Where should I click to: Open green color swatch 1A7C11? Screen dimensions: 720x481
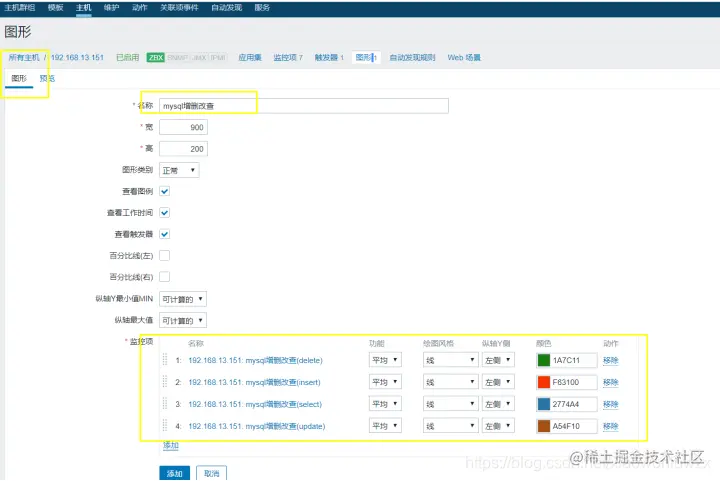tap(544, 360)
